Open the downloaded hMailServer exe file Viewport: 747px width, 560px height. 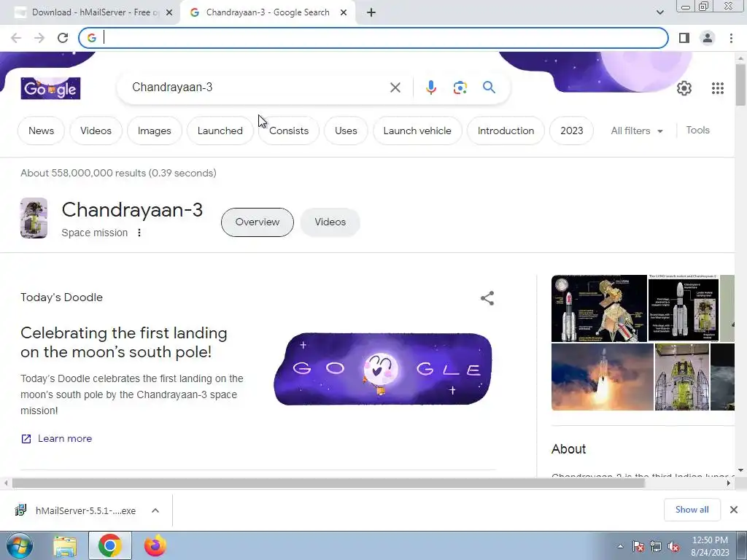[76, 510]
